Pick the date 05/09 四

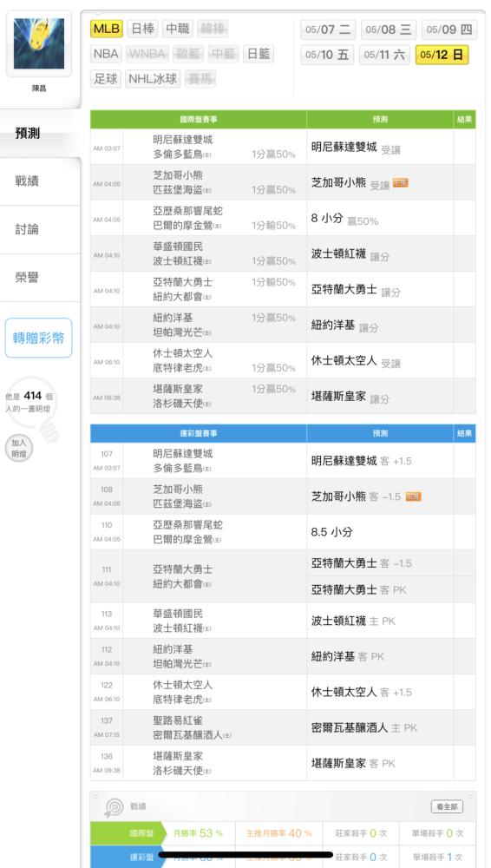point(449,30)
